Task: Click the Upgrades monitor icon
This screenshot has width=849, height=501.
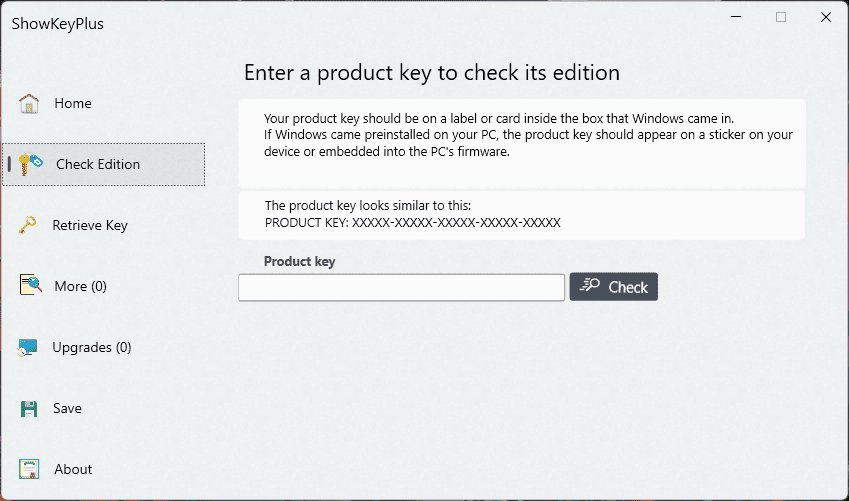Action: [x=29, y=348]
